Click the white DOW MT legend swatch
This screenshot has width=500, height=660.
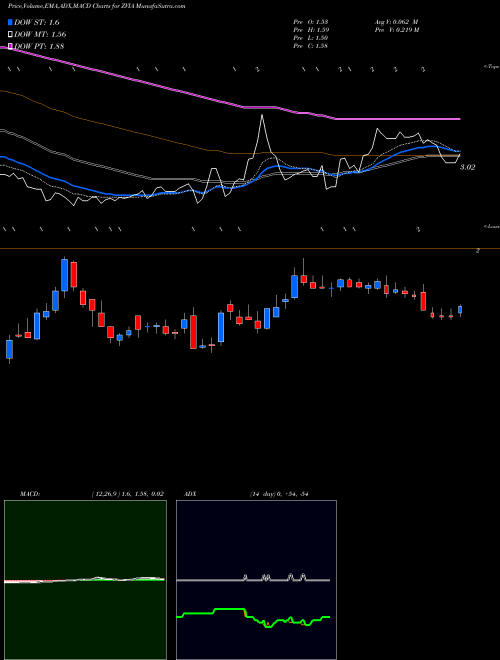10,35
